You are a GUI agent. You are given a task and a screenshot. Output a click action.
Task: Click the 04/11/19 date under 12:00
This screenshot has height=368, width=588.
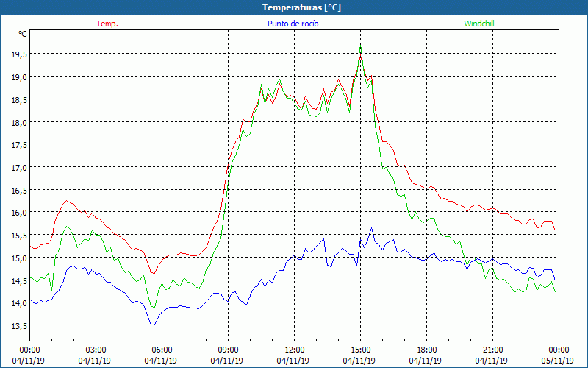coord(293,361)
